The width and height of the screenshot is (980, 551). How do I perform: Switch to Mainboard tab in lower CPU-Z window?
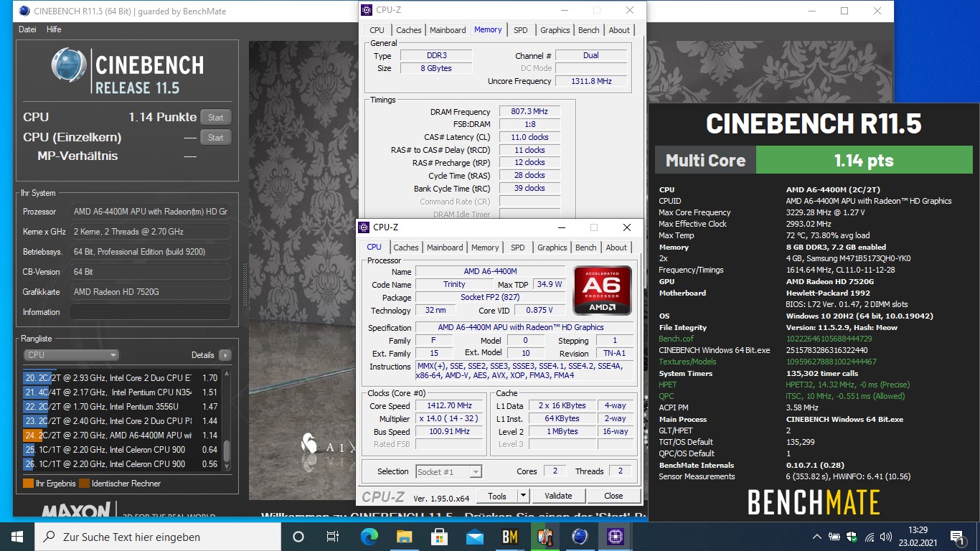click(x=445, y=248)
